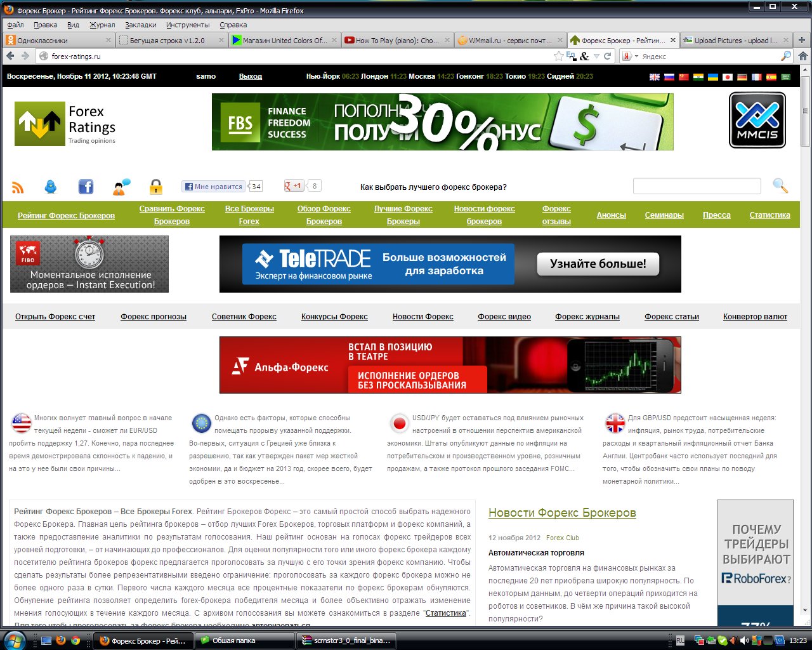Open Yandex search engine dropdown arrow
Screen dimensions: 812x650
[x=636, y=56]
